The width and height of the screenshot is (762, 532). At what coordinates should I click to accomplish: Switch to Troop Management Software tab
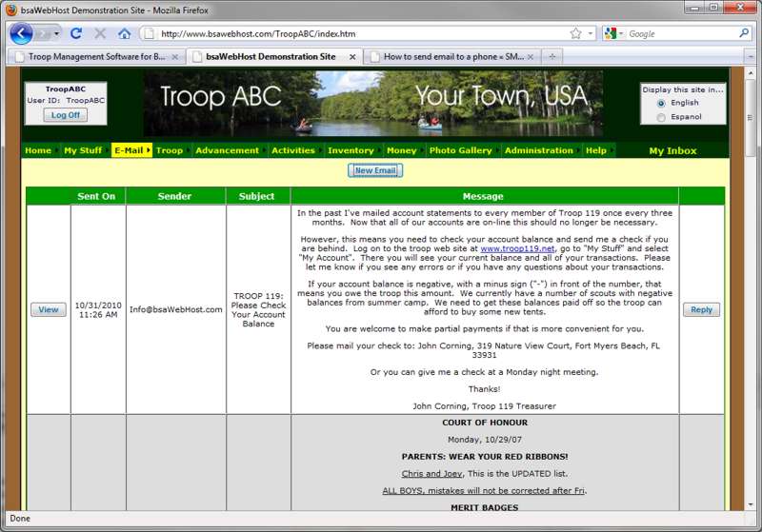point(96,57)
